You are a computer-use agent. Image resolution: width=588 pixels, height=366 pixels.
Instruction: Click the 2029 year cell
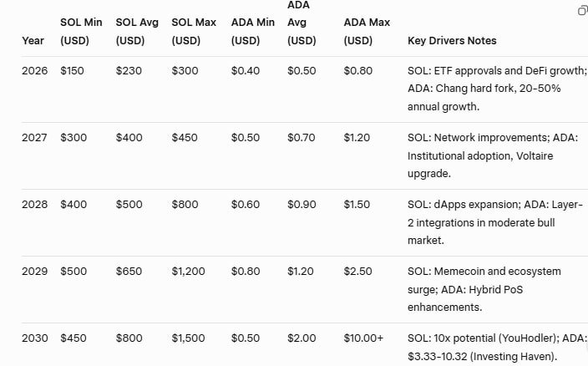pos(34,272)
